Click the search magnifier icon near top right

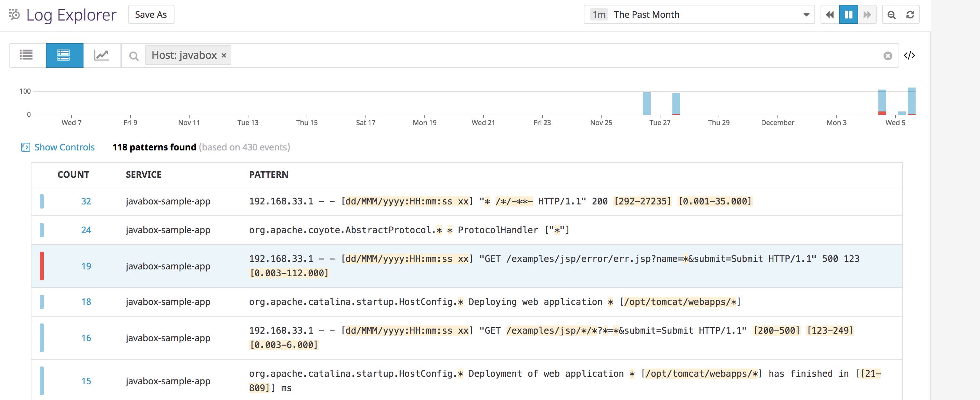coord(891,15)
